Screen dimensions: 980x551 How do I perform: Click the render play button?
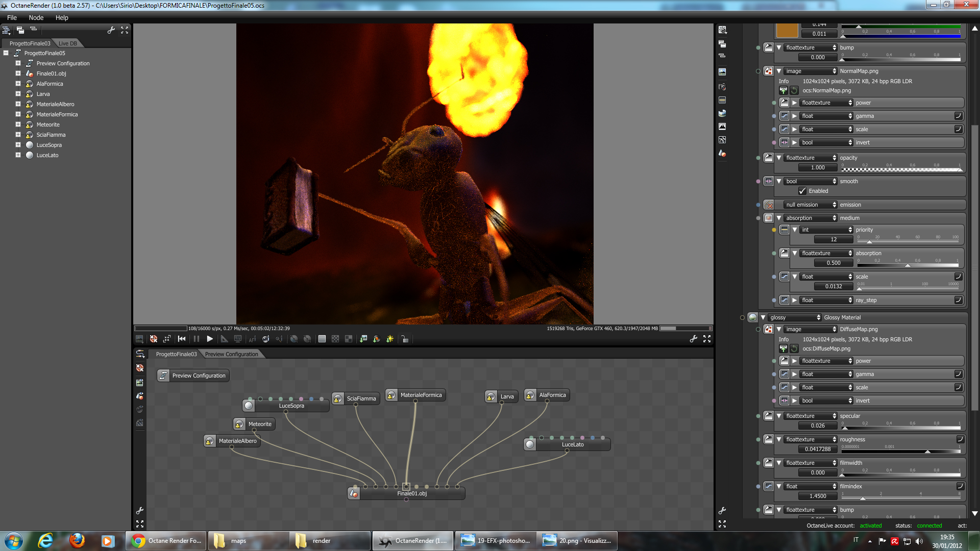click(210, 339)
